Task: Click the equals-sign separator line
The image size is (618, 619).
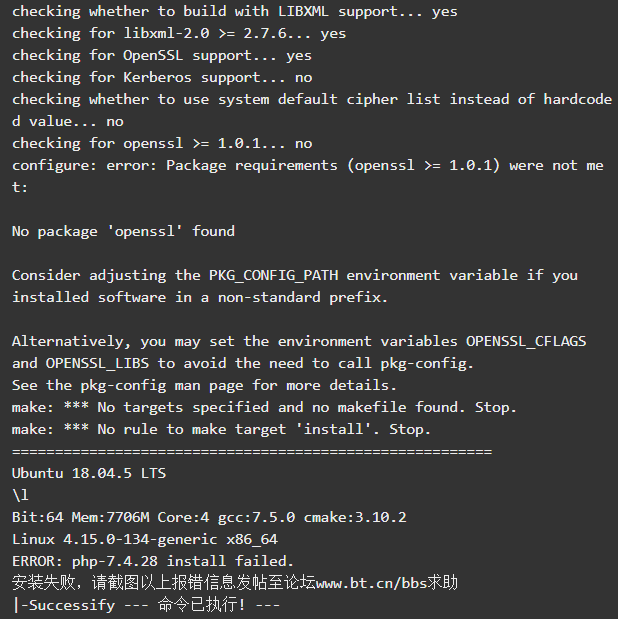Action: [252, 451]
